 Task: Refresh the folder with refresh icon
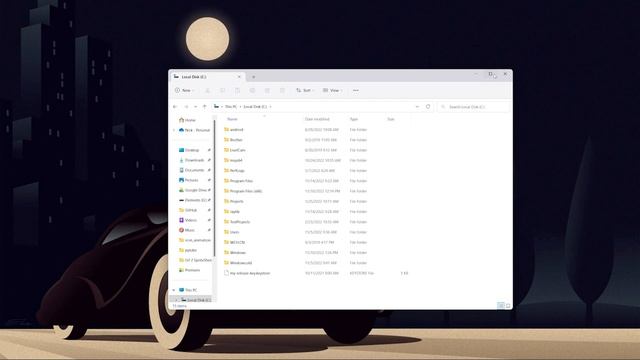[x=428, y=107]
